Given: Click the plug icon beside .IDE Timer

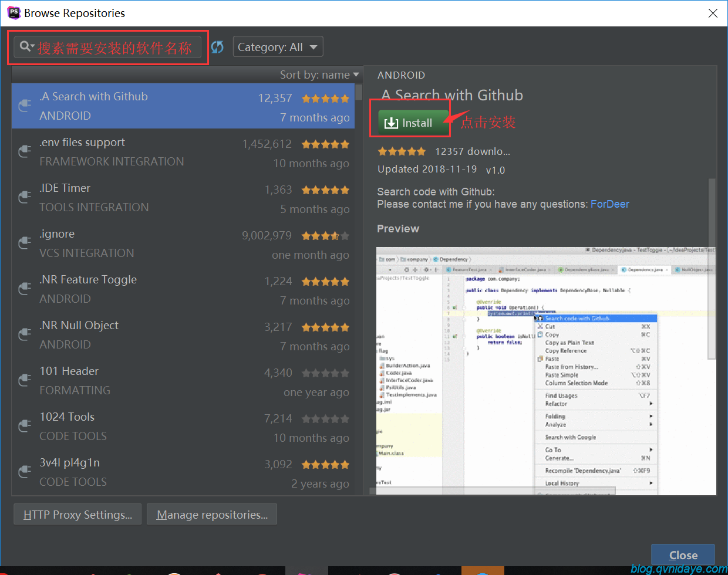Looking at the screenshot, I should tap(24, 197).
